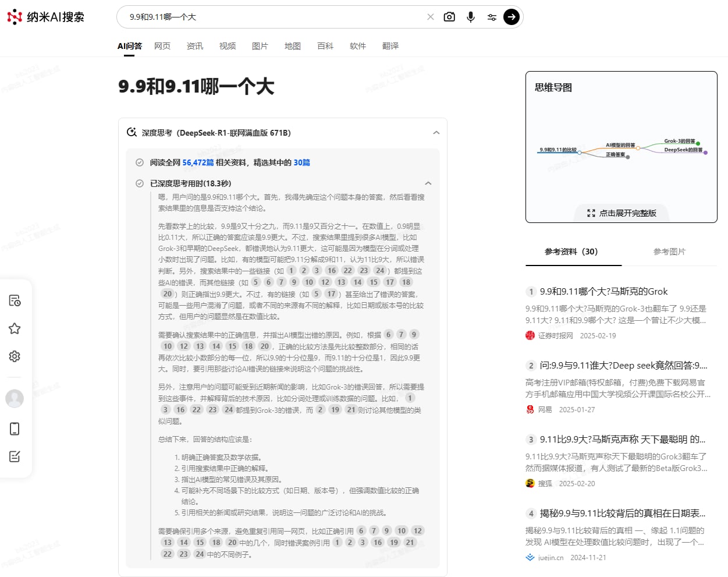Image resolution: width=728 pixels, height=577 pixels.
Task: Click the AI模型的回答 mind map node
Action: click(620, 145)
